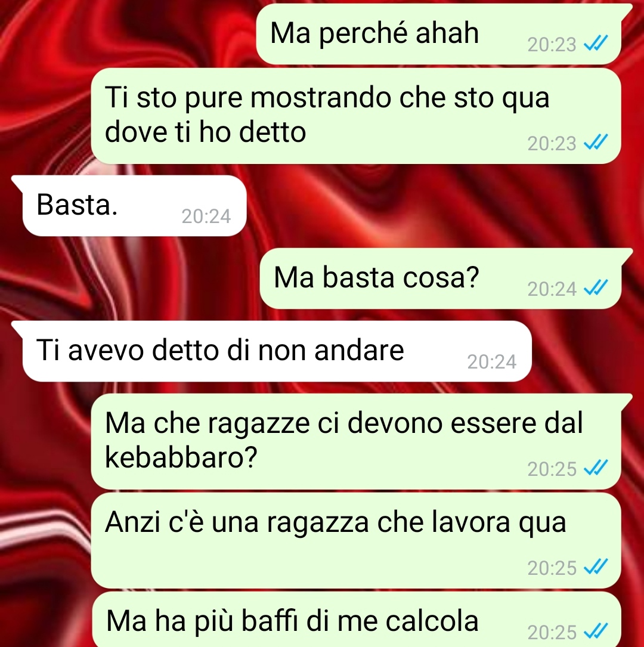Tap the "Ti sto pure mostrando" message bubble

pyautogui.click(x=356, y=116)
